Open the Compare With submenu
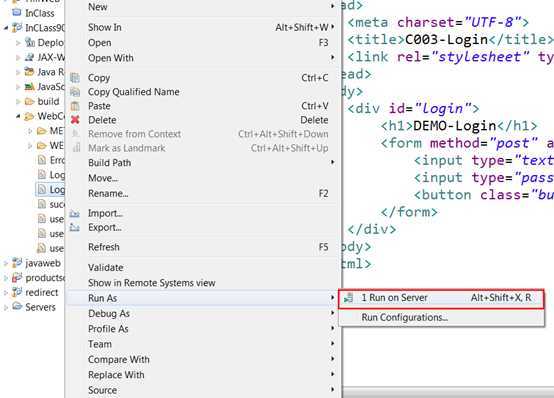 [203, 359]
